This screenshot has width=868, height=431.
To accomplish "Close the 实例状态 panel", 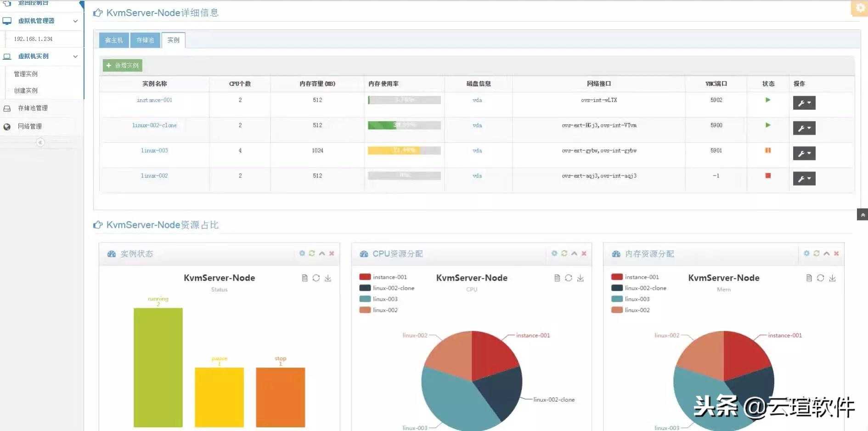I will pyautogui.click(x=332, y=253).
